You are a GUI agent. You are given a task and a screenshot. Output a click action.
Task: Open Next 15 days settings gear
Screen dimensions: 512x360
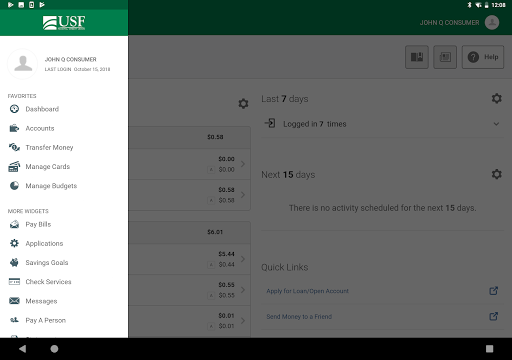click(497, 174)
